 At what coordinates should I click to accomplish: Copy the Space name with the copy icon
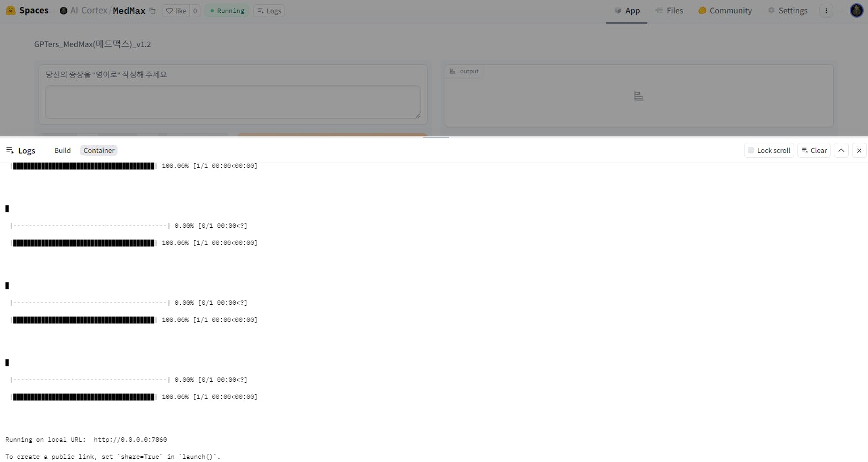pos(152,11)
